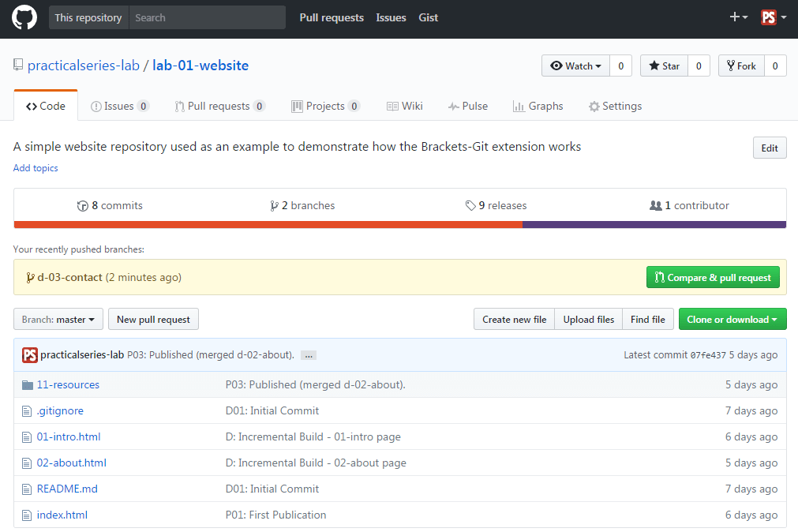Click Pull requests in the top navigation
Screen dimensions: 798x532
click(332, 17)
